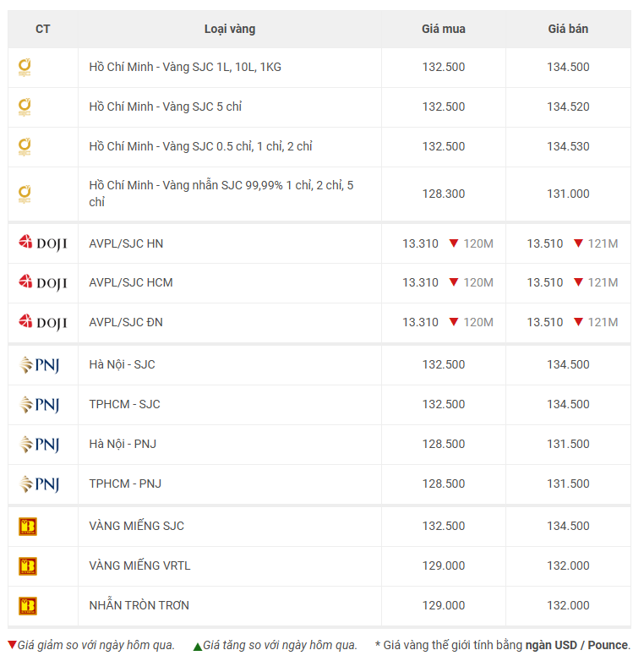Viewport: 644px width, 661px height.
Task: Click buy price 13.310 in AVPL/SJC HN row
Action: [420, 243]
